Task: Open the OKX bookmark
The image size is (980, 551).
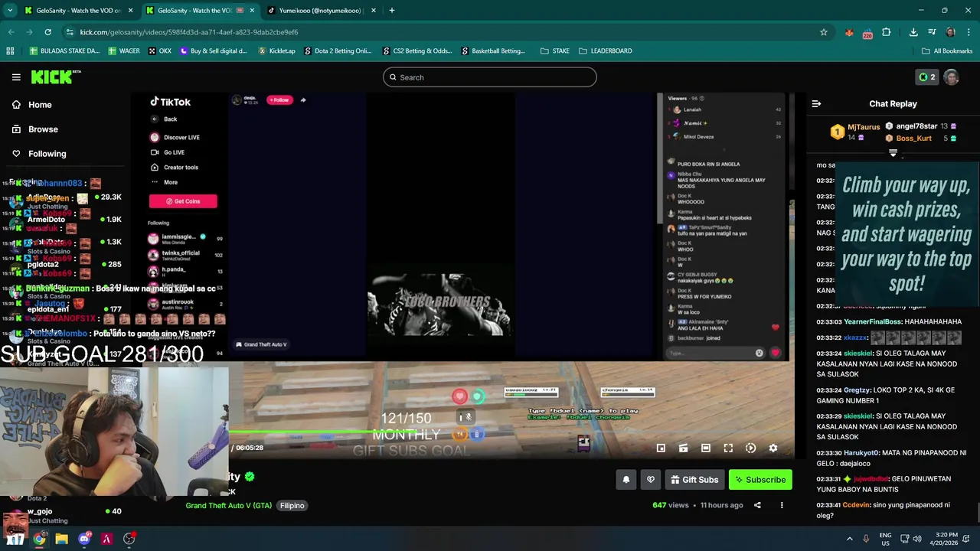Action: 160,51
